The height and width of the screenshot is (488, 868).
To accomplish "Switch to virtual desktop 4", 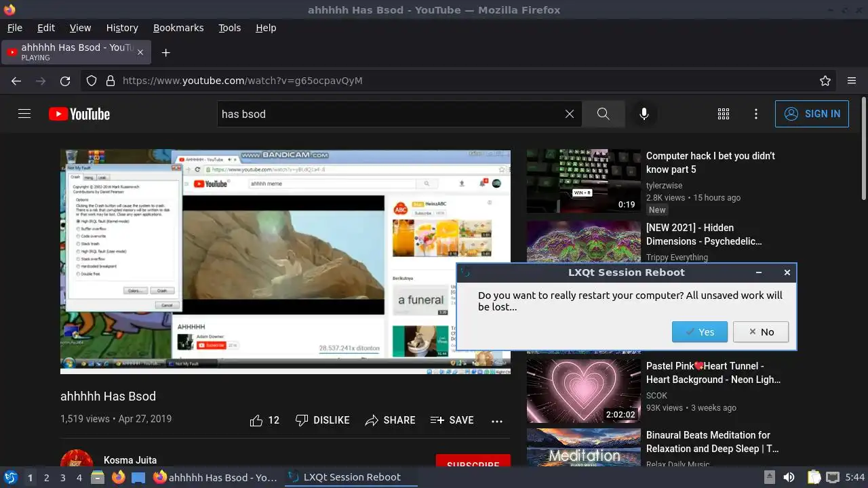I will click(x=79, y=477).
